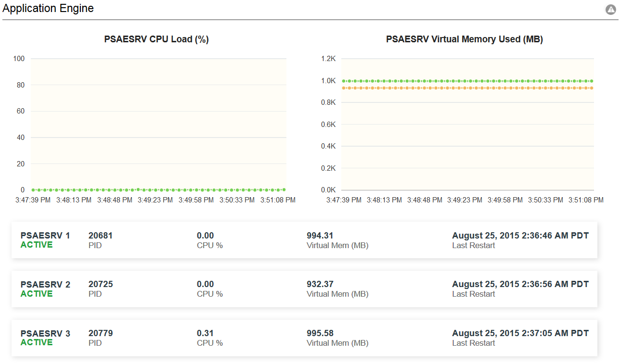The width and height of the screenshot is (620, 364).
Task: Select virtual memory value 932.37
Action: [x=320, y=284]
